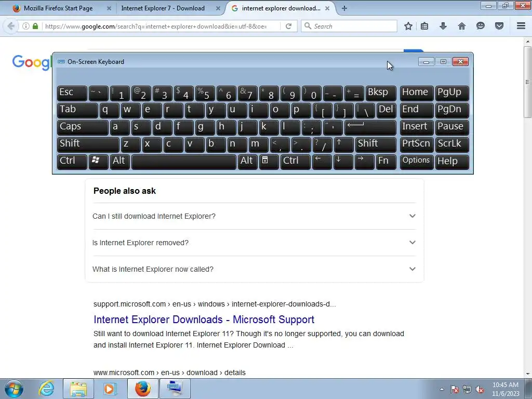Click the Windows logo key on keyboard
Image resolution: width=532 pixels, height=399 pixels.
98,162
